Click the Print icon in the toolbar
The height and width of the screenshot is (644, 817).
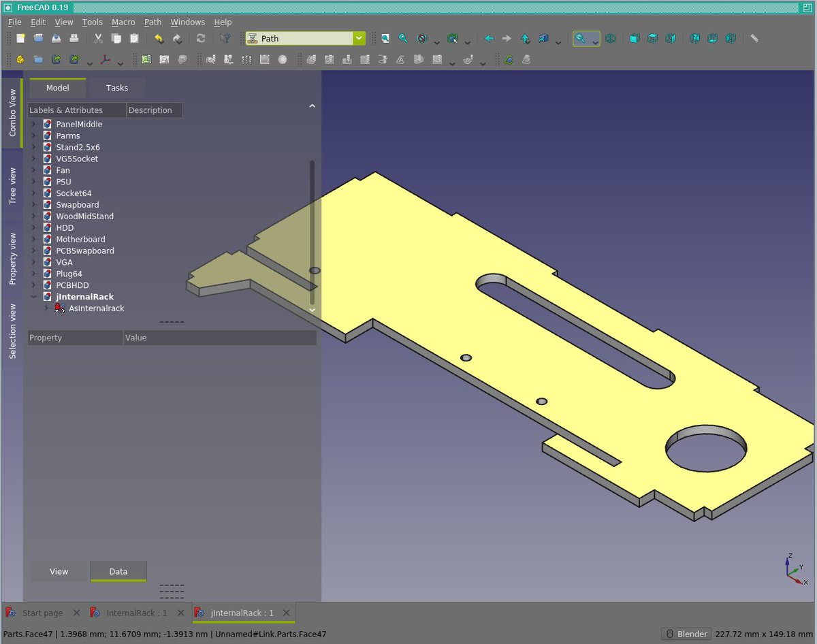74,39
